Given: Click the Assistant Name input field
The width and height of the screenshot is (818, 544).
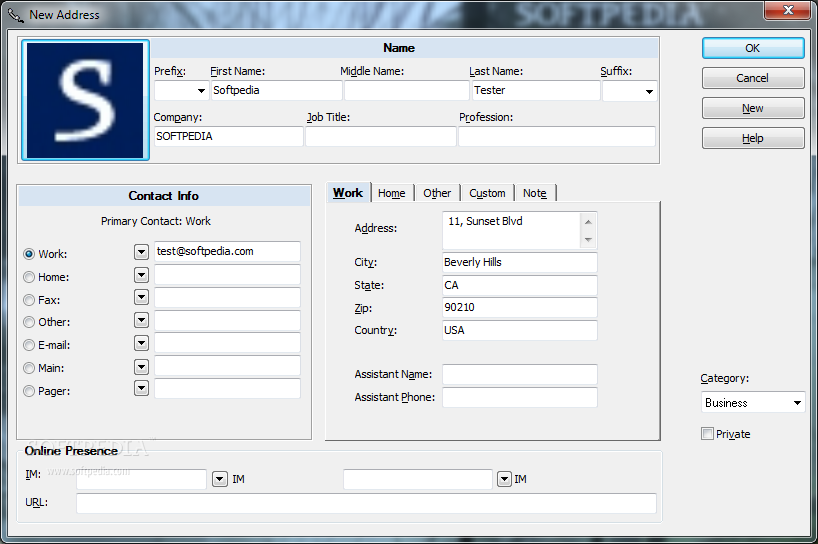Looking at the screenshot, I should (x=520, y=374).
